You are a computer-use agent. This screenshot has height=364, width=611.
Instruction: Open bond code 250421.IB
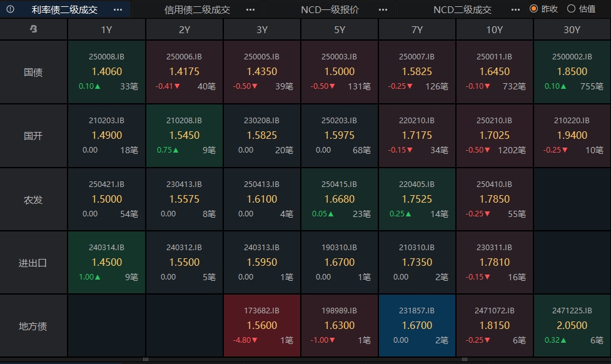tap(106, 184)
